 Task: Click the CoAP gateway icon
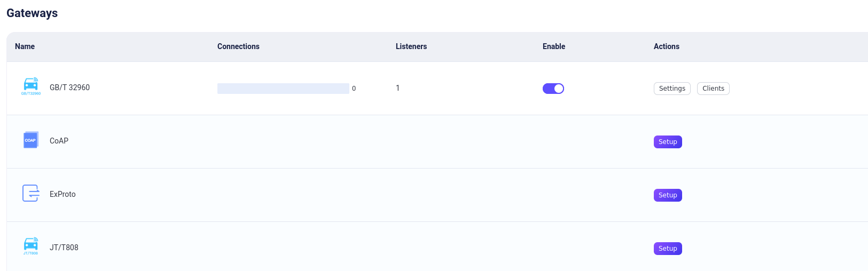coord(31,140)
